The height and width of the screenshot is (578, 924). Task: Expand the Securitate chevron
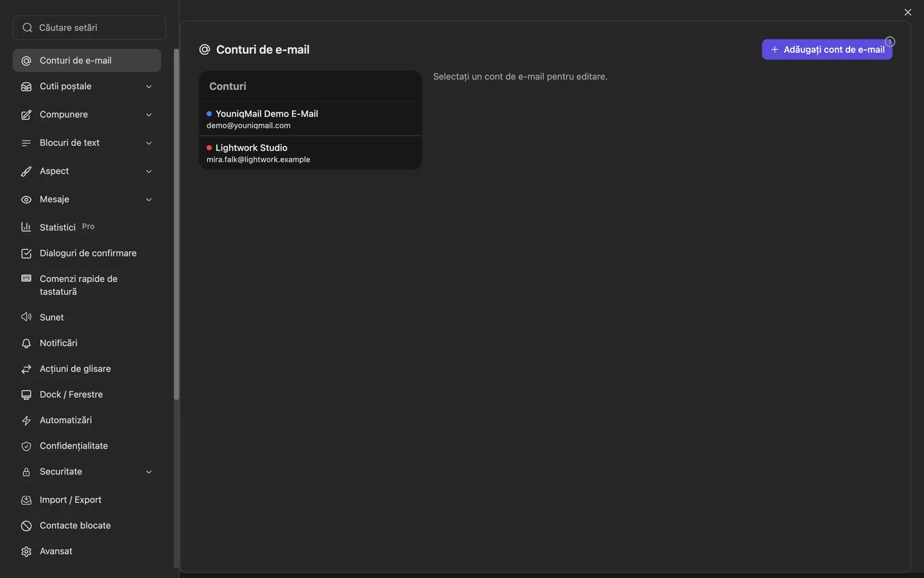tap(149, 471)
